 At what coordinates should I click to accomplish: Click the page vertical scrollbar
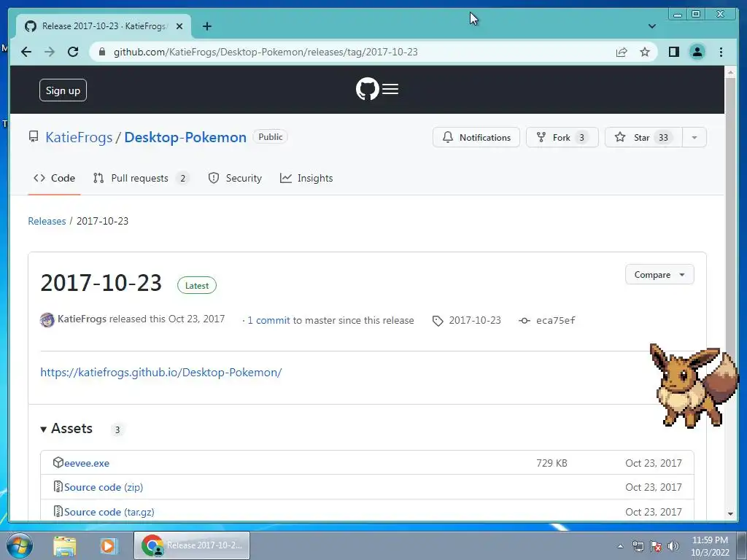(729, 214)
